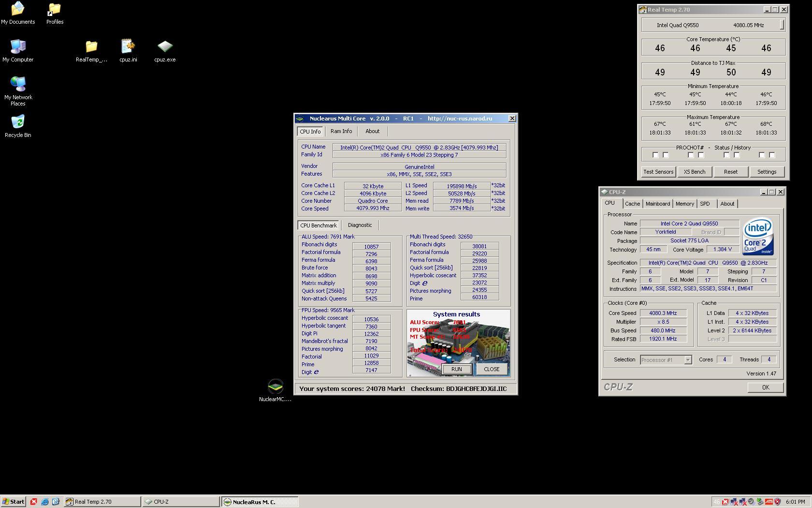Toggle the core 3 PROCHOT history checkbox
This screenshot has height=508, width=812.
click(737, 155)
